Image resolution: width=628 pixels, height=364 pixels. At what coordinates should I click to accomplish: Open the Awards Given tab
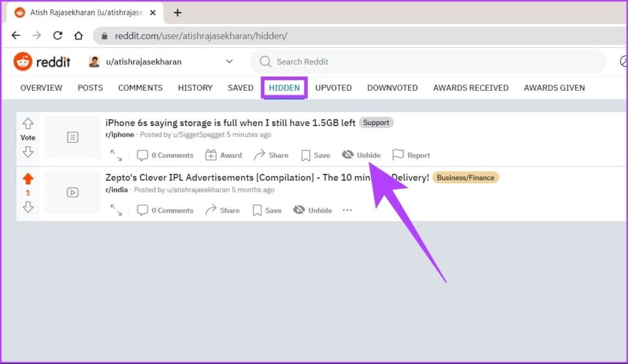pyautogui.click(x=554, y=88)
